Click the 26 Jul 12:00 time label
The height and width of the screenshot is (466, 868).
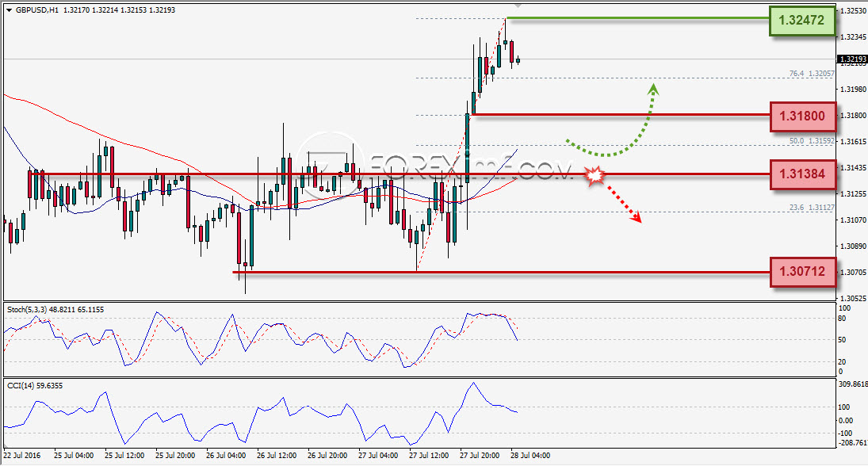[x=277, y=456]
